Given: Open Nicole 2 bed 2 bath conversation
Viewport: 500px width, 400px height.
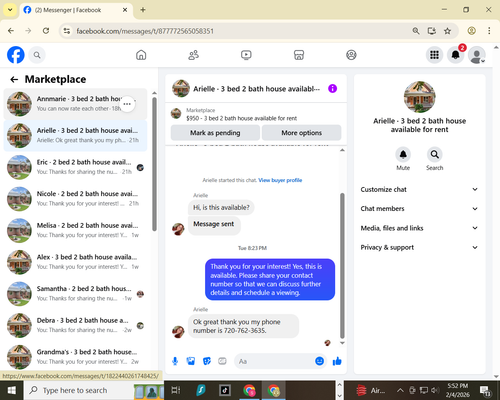Looking at the screenshot, I should click(x=75, y=199).
